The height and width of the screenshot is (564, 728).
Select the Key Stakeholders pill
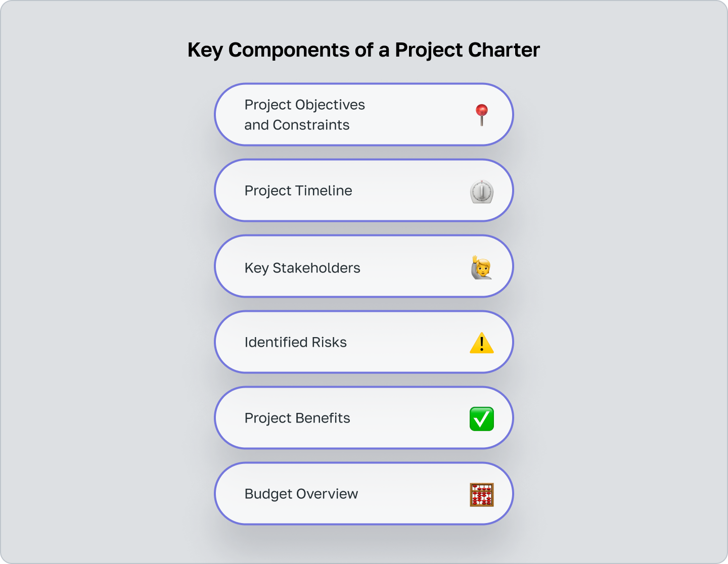(x=364, y=266)
